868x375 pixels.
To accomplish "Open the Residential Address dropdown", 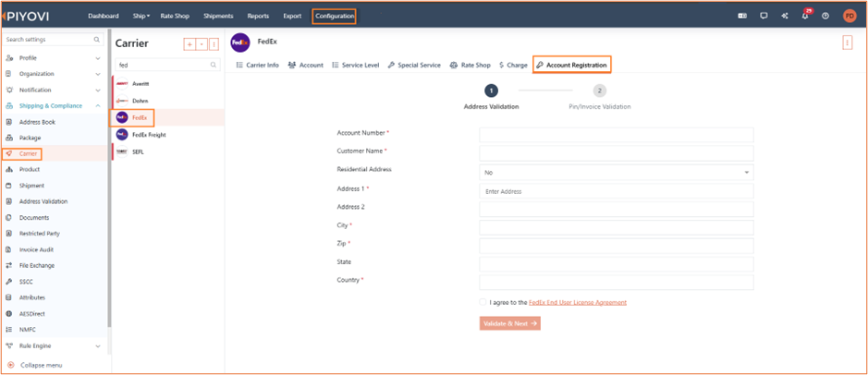I will [x=617, y=173].
